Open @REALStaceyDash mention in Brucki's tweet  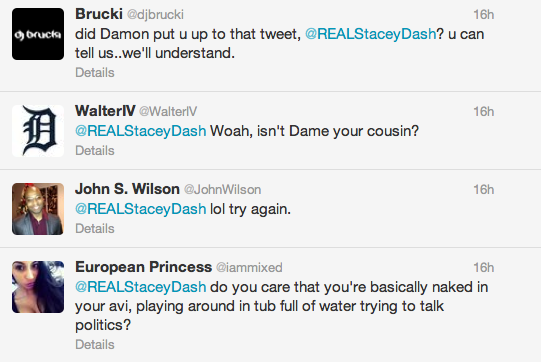(x=371, y=34)
